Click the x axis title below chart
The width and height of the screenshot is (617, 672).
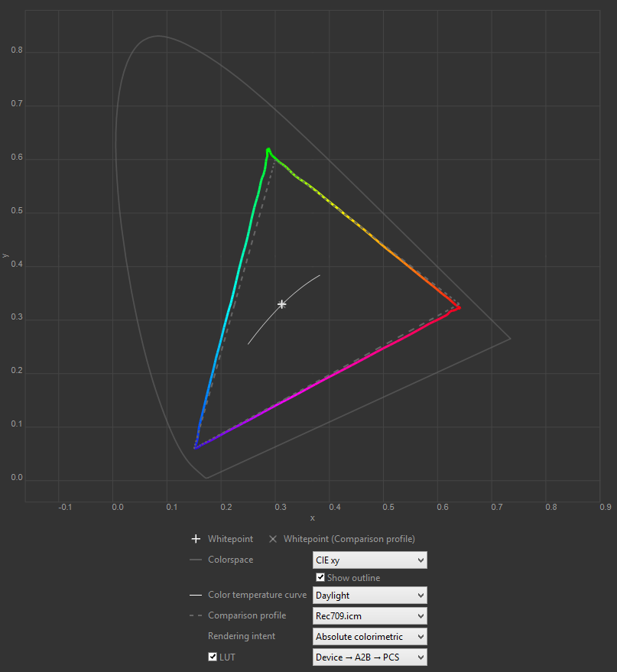(x=313, y=518)
